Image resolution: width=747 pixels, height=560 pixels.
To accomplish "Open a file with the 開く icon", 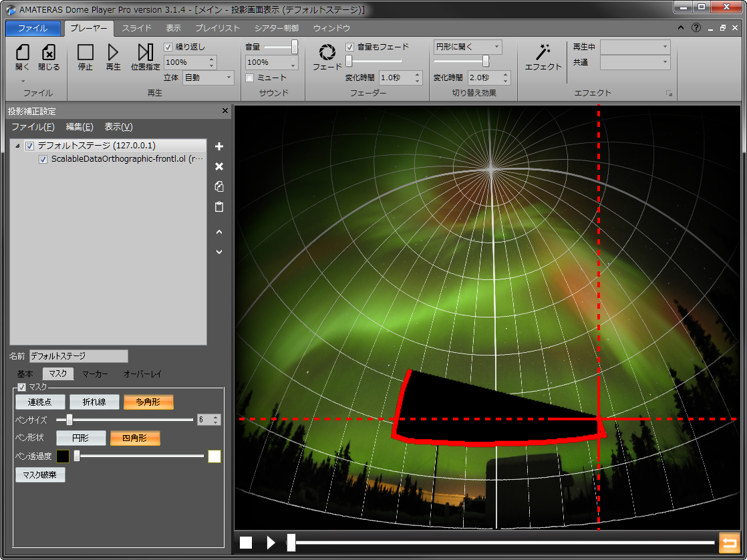I will pyautogui.click(x=23, y=57).
